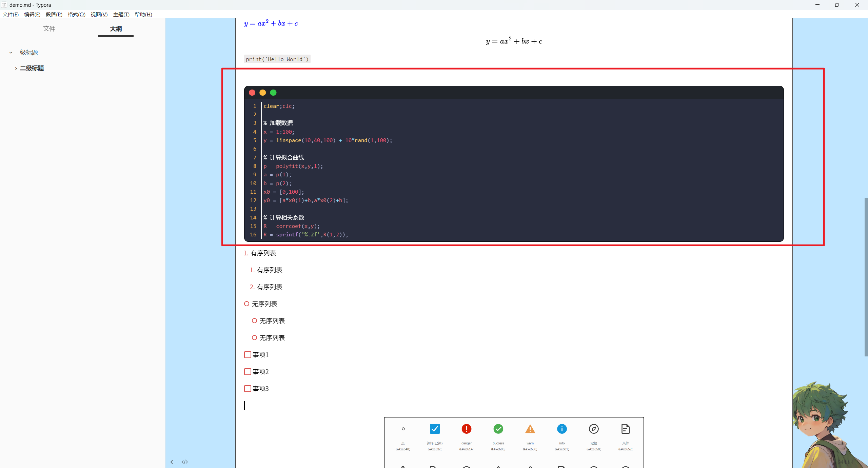
Task: Click the vertical scrollbar thumb
Action: click(866, 276)
